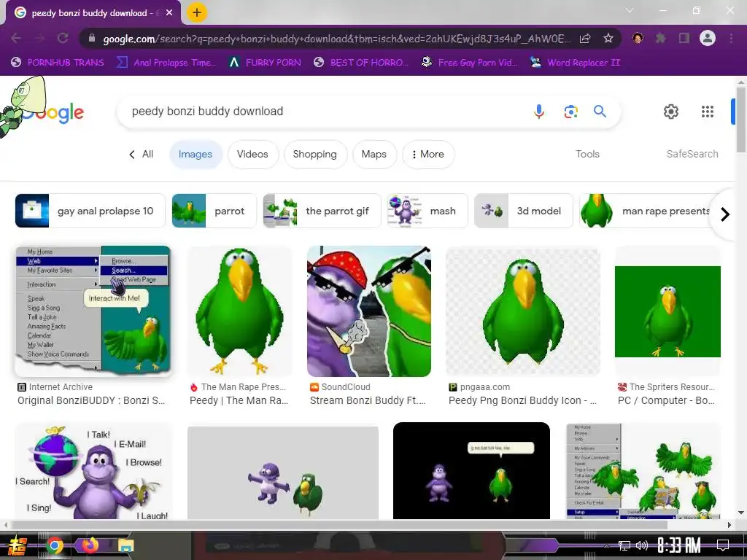
Task: Open Google Lens image search
Action: click(570, 112)
